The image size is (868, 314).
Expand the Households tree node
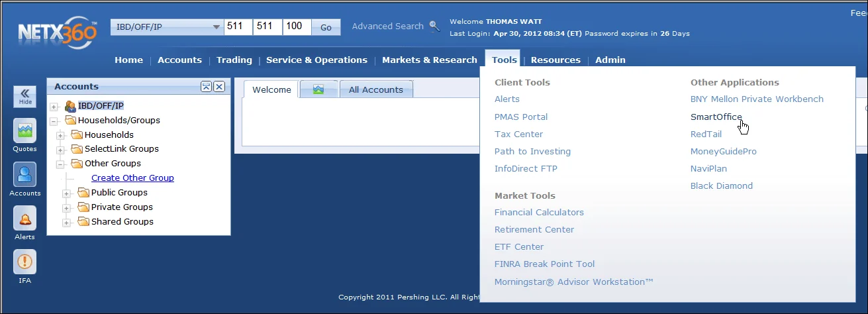click(x=60, y=135)
